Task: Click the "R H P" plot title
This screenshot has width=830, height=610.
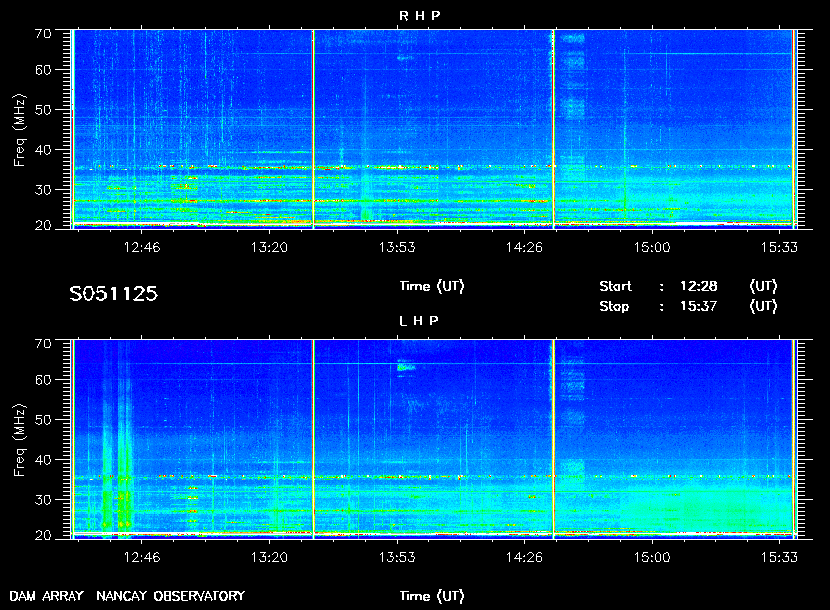Action: (x=419, y=16)
